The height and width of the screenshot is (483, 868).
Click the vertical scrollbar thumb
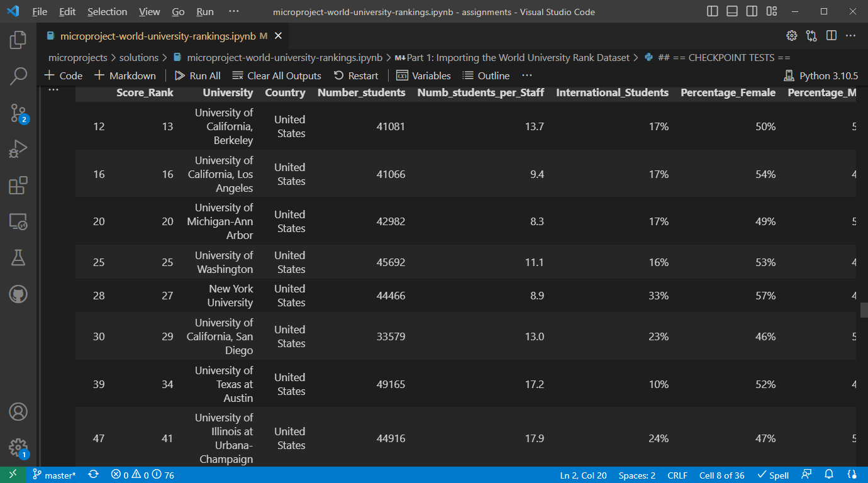864,310
